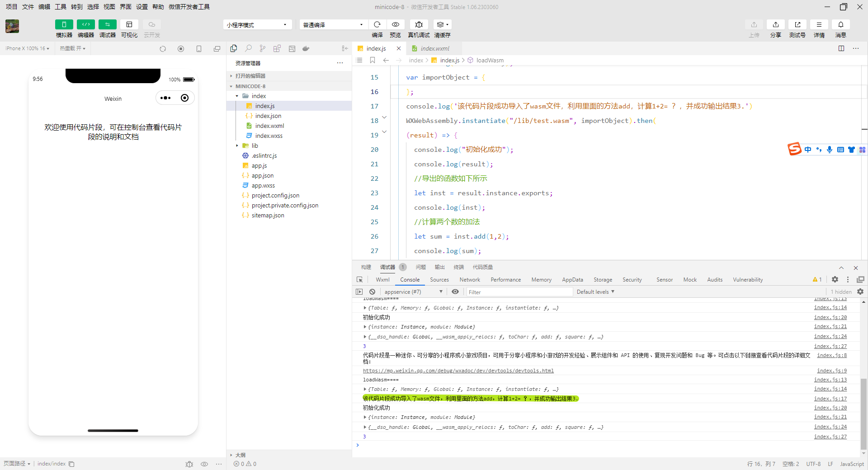The width and height of the screenshot is (868, 470).
Task: Open the 清缓存 clear cache menu
Action: (x=442, y=24)
